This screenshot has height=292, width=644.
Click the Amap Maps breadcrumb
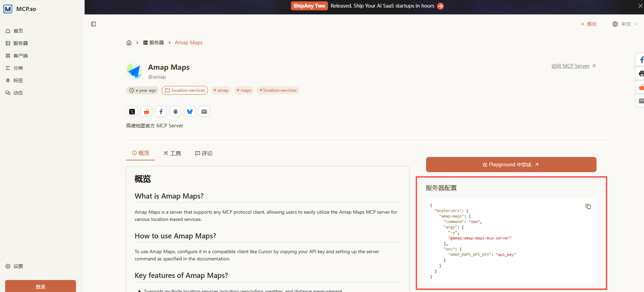coord(189,43)
